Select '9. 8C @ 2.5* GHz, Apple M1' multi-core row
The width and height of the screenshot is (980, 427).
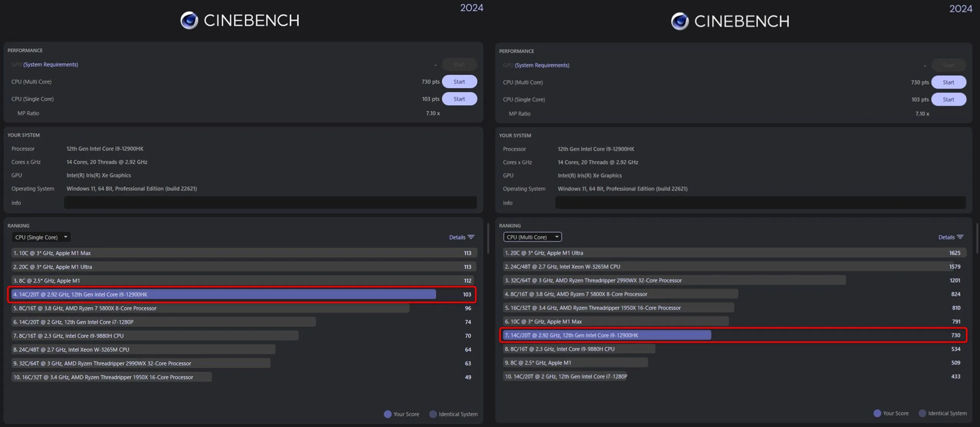(735, 363)
